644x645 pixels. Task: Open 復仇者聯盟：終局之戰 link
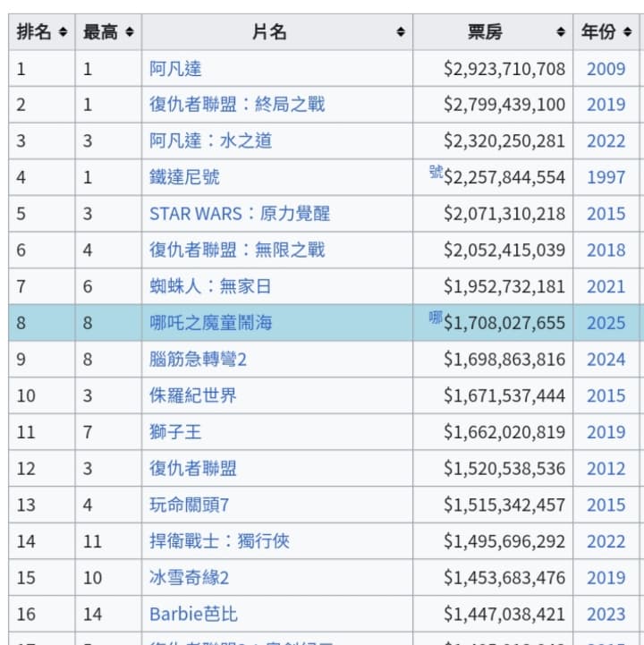pyautogui.click(x=237, y=105)
